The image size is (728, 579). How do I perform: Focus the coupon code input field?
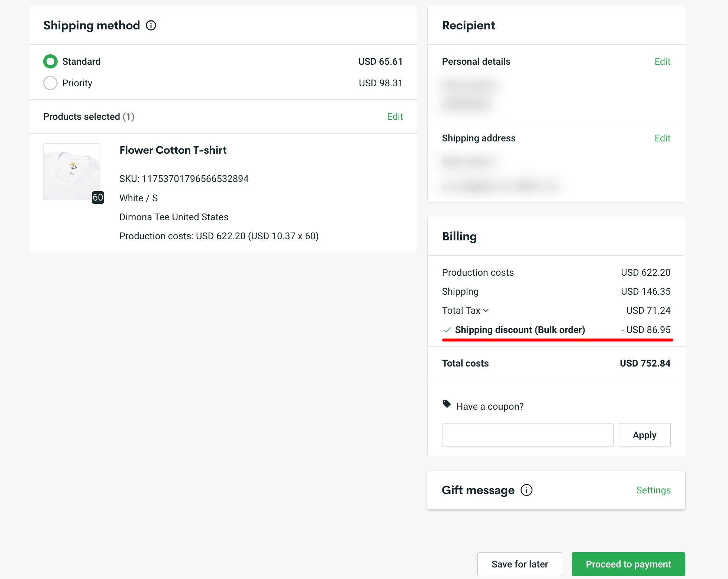point(528,435)
